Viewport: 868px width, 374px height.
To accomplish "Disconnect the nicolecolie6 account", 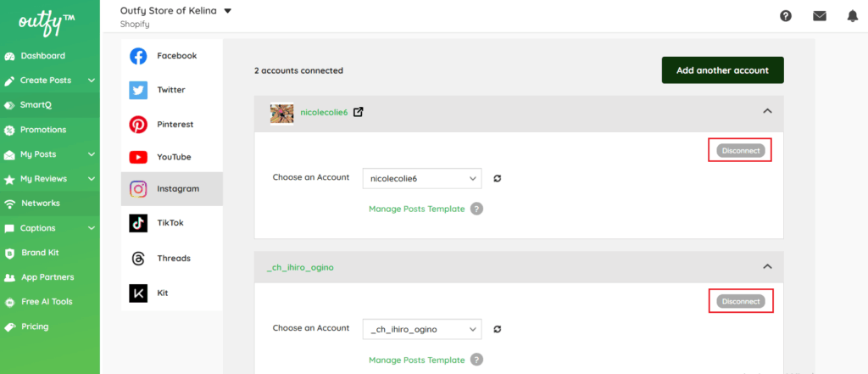I will 740,150.
